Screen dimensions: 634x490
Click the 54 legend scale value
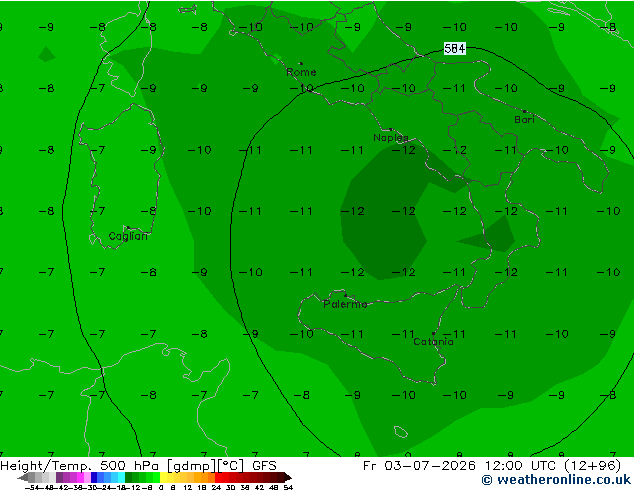pos(288,487)
